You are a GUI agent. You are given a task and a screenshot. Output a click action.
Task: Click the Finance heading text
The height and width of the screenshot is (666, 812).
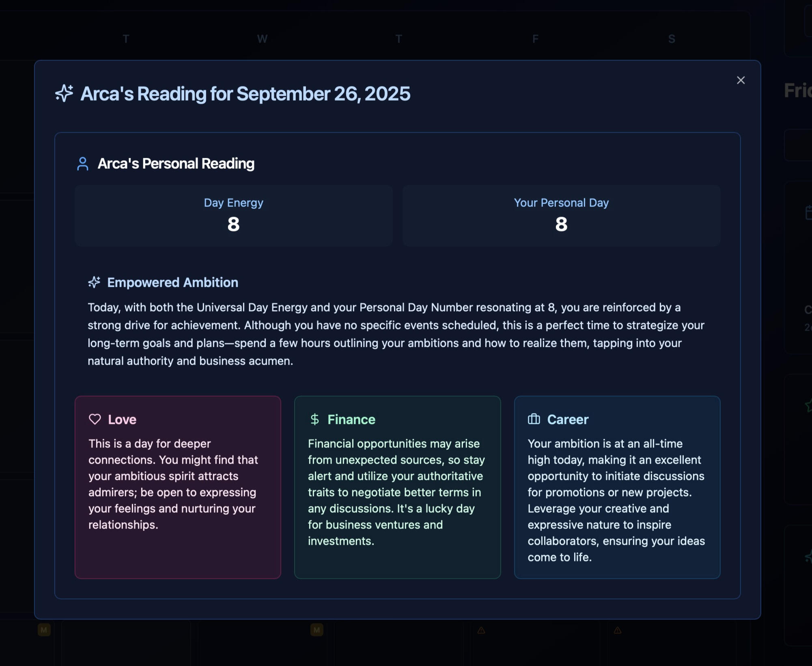pos(351,419)
